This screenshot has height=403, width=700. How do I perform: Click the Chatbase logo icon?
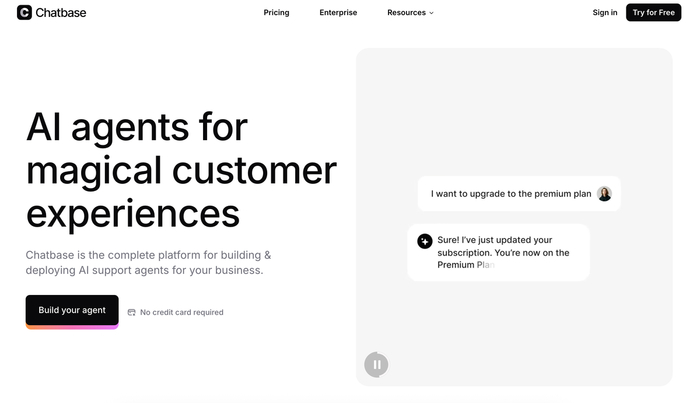pos(25,13)
